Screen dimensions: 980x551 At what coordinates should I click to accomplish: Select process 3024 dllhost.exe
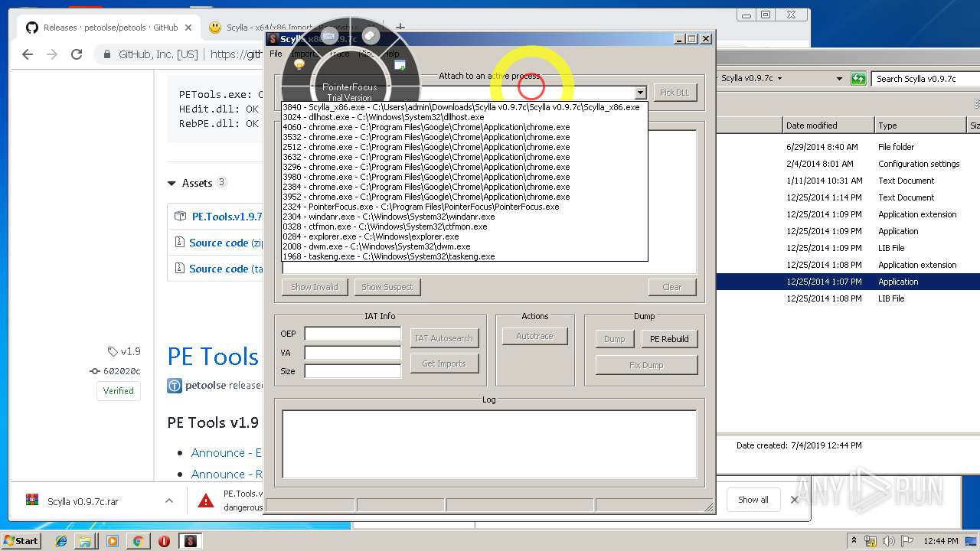[464, 118]
